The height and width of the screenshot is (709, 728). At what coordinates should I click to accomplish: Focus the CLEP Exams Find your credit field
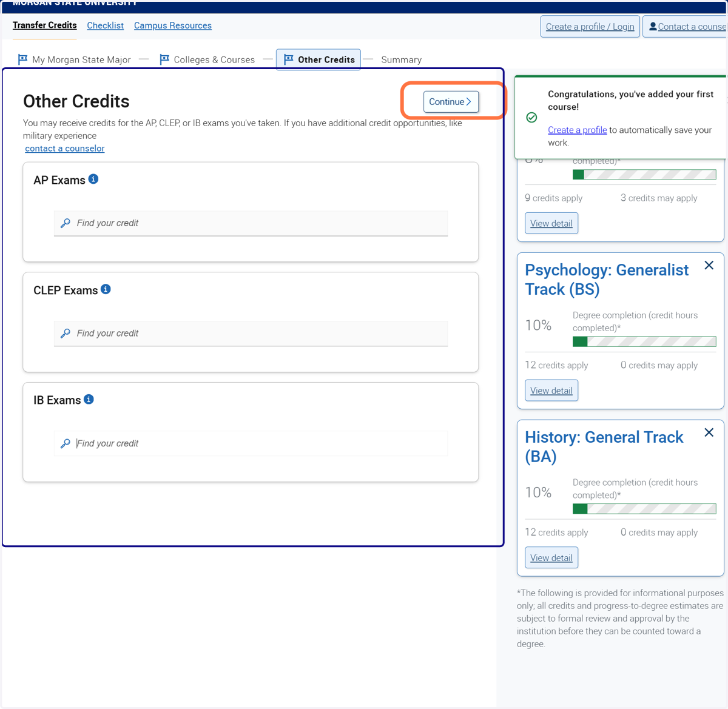(251, 334)
